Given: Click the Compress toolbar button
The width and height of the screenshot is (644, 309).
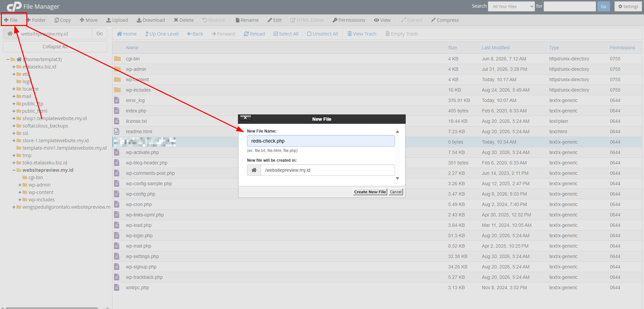Looking at the screenshot, I should point(445,20).
